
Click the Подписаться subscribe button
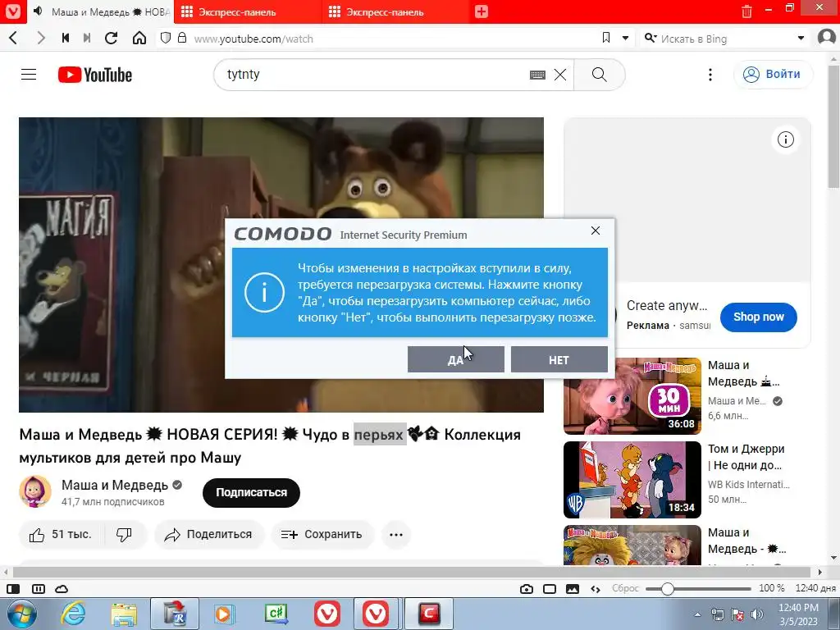[251, 492]
